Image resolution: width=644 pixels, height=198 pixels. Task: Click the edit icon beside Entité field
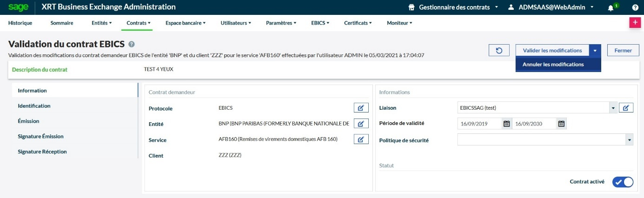click(x=361, y=124)
